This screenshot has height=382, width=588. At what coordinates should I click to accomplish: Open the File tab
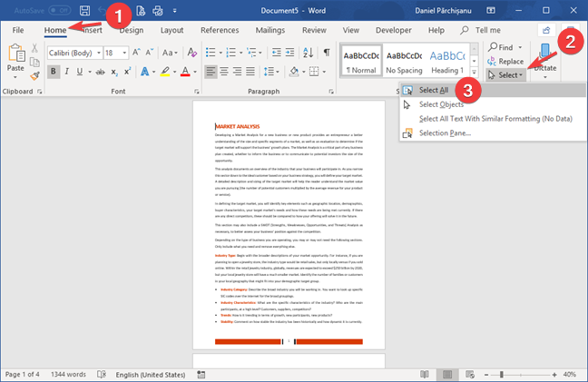click(17, 30)
